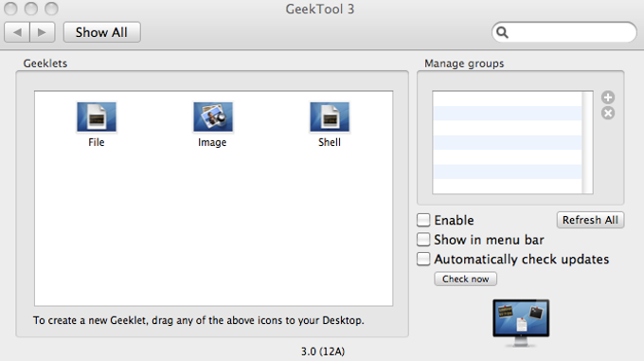The image size is (644, 361).
Task: Minimize the GeekTool 3 window
Action: 31,9
